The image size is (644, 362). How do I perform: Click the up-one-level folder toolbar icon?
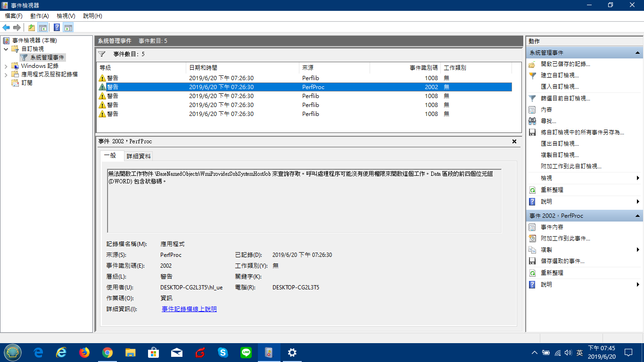click(x=31, y=27)
